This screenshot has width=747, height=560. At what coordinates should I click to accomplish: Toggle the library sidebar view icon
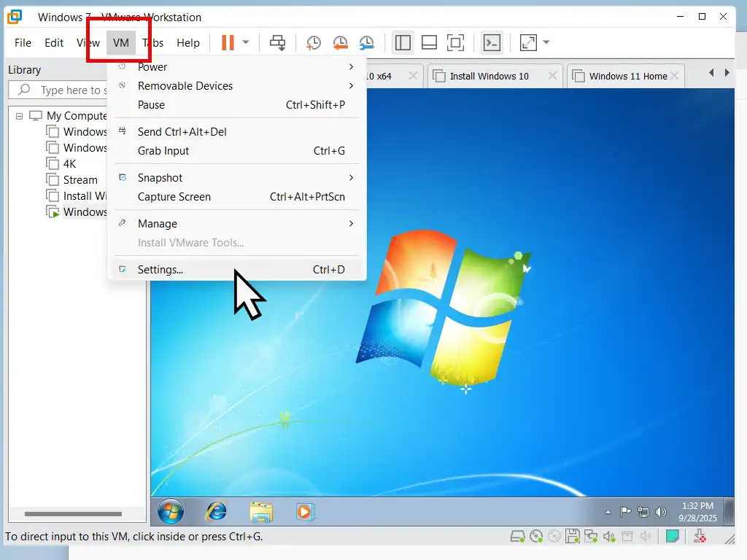(403, 43)
